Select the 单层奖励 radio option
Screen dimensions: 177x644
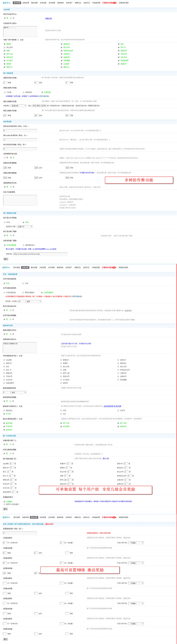pyautogui.click(x=24, y=92)
